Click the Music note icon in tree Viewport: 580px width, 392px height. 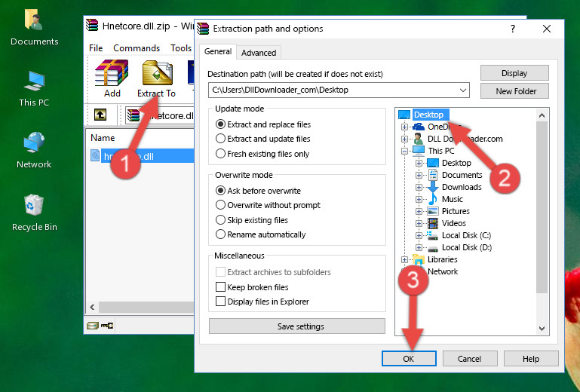tap(432, 199)
